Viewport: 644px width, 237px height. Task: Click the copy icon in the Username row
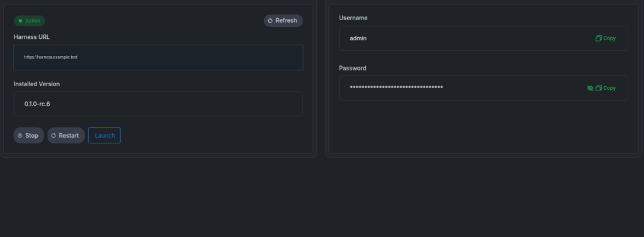coord(599,38)
